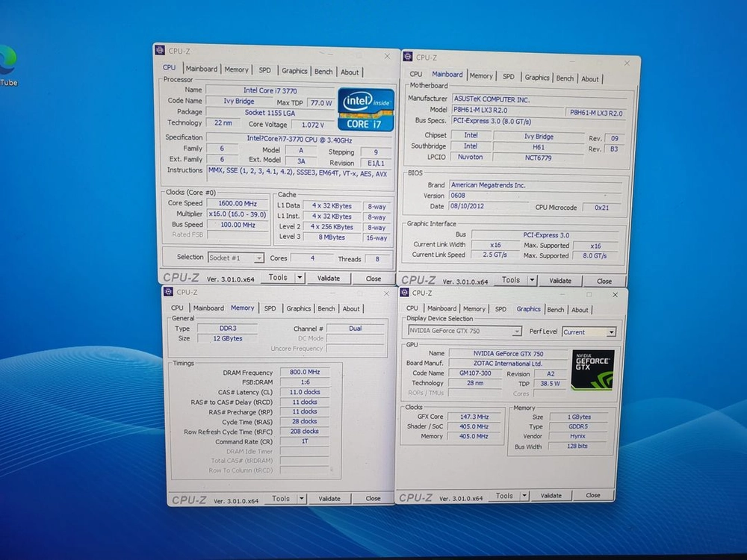Open Bench tab in CPU window
This screenshot has height=560, width=747.
pyautogui.click(x=323, y=72)
